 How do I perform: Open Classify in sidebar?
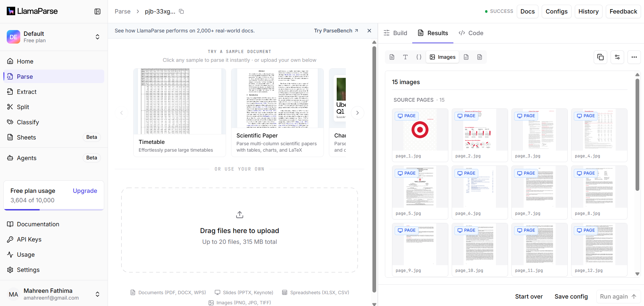click(x=54, y=122)
